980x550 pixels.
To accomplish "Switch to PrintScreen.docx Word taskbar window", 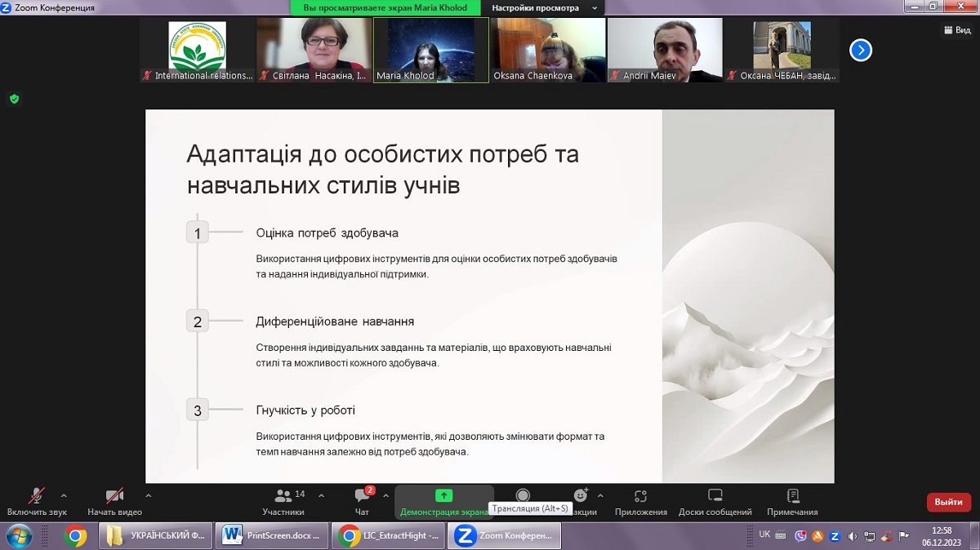I will (x=274, y=535).
